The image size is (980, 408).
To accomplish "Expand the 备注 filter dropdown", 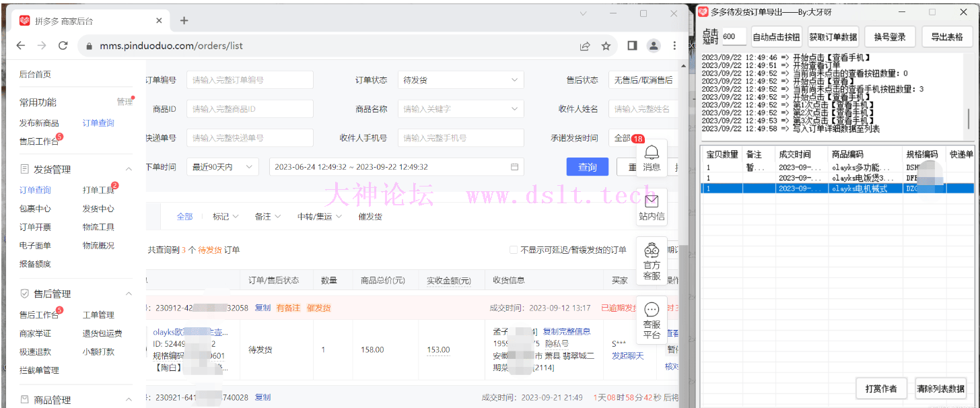I will pyautogui.click(x=268, y=217).
